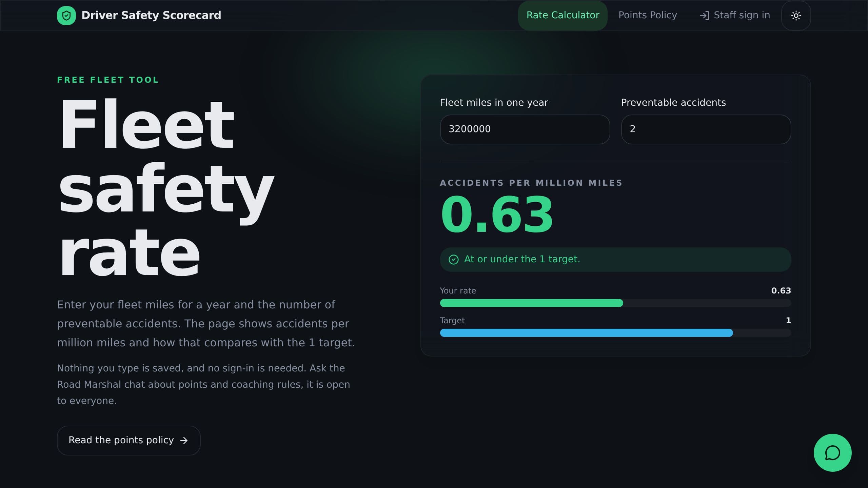This screenshot has width=868, height=488.
Task: Click the 'ACCIDENTS PER MILLION MILES' label
Action: tap(531, 183)
